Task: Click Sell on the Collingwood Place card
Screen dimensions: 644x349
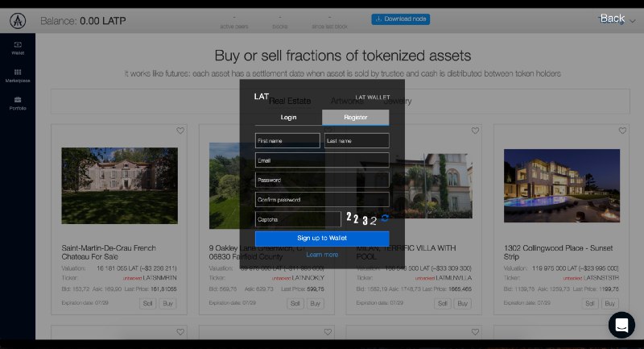Action: (590, 303)
